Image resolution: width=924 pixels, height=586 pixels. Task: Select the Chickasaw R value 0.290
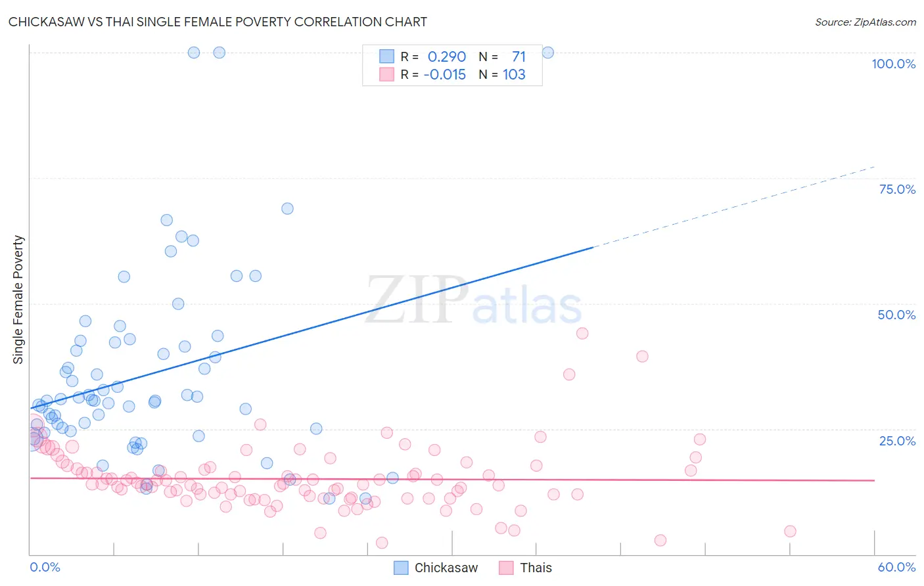tap(447, 56)
